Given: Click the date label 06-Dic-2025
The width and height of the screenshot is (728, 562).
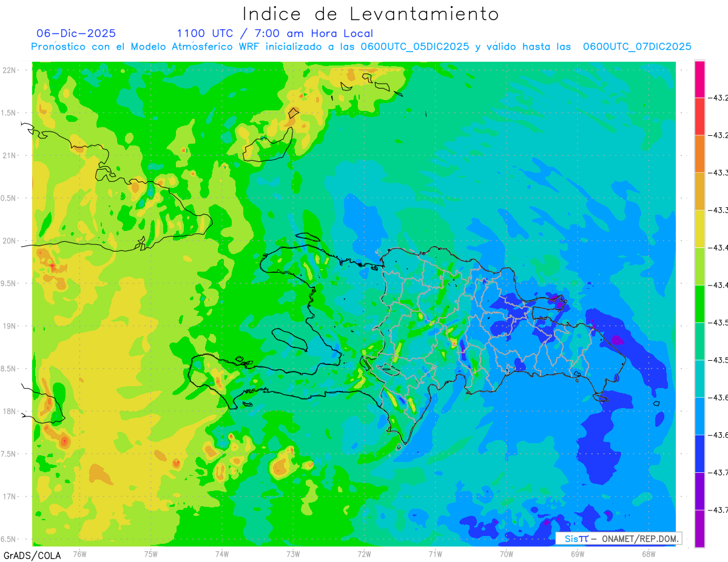Looking at the screenshot, I should click(x=76, y=33).
